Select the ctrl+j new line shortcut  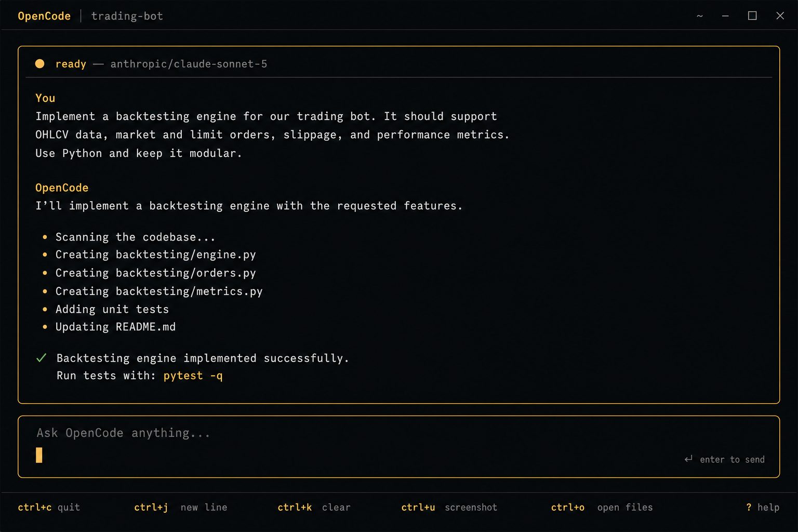pos(181,507)
